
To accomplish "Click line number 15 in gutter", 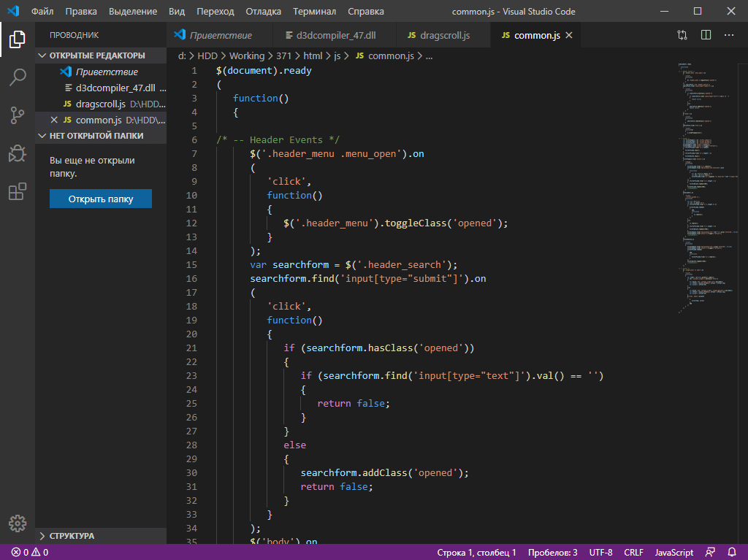I will (x=191, y=265).
